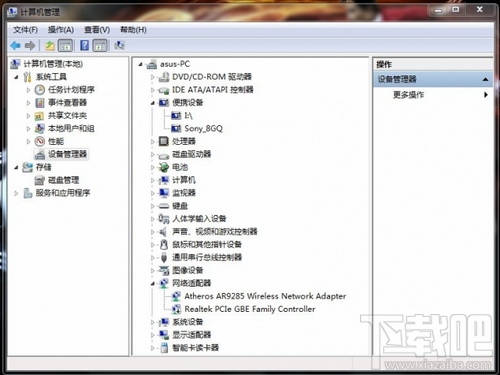Expand the 任务计划程序 node

pos(28,90)
